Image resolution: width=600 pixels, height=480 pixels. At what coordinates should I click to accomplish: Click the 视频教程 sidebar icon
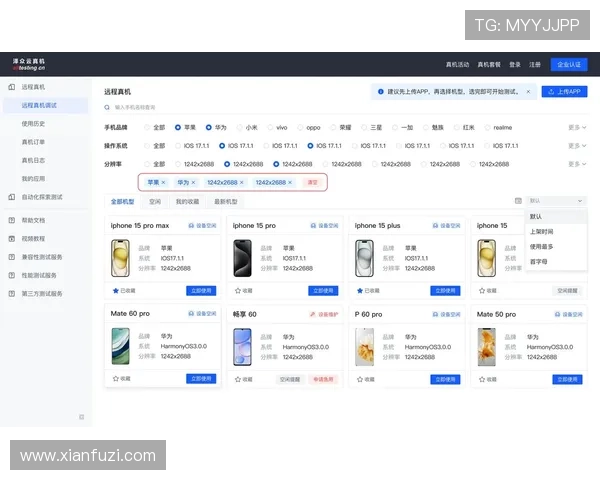(12, 239)
